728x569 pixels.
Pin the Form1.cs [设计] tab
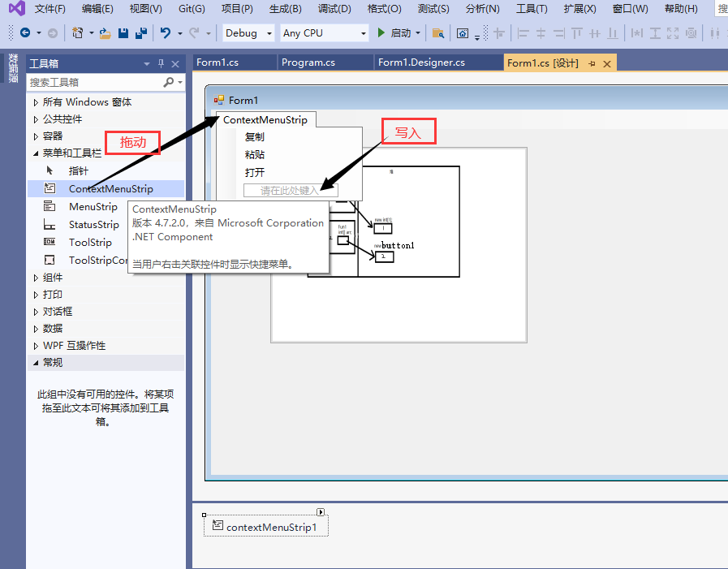(x=592, y=63)
